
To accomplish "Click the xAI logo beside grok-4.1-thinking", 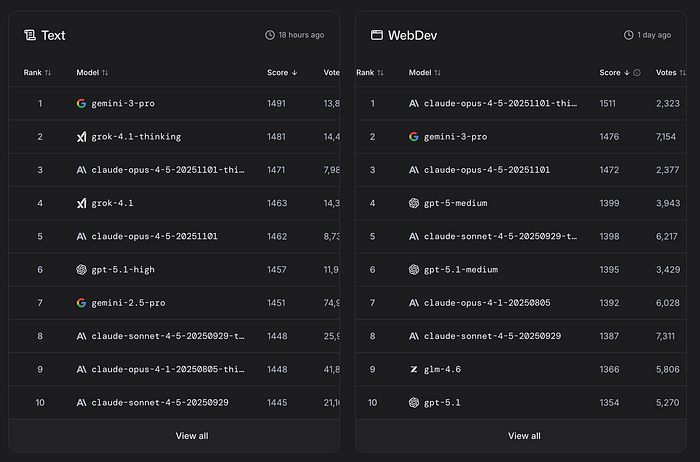I will (x=82, y=137).
